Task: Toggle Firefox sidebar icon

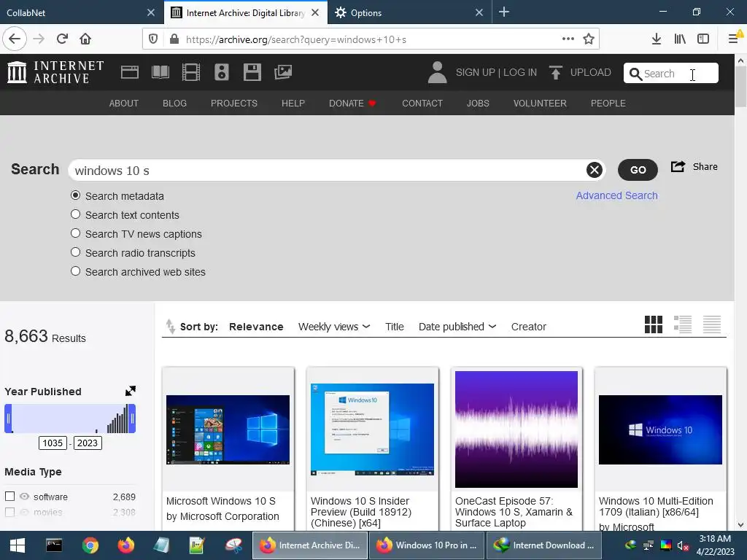Action: coord(703,39)
